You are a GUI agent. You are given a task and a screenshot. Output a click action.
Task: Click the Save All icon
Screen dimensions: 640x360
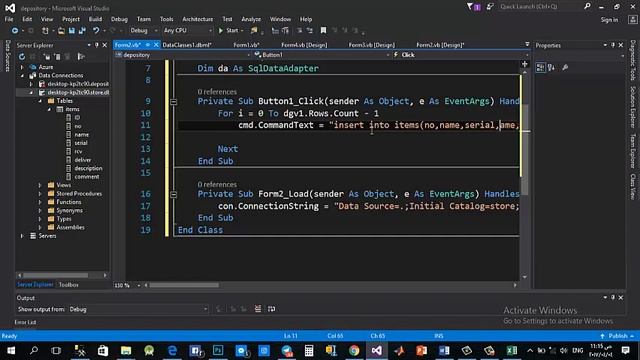point(82,31)
